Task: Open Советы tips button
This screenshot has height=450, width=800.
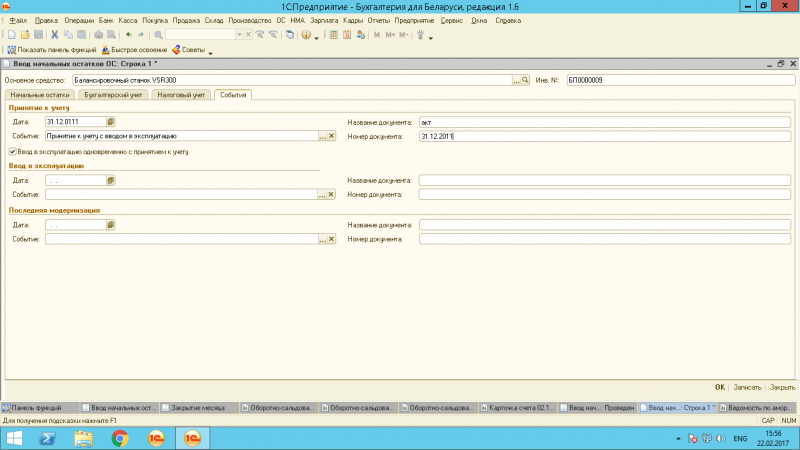Action: click(x=188, y=49)
